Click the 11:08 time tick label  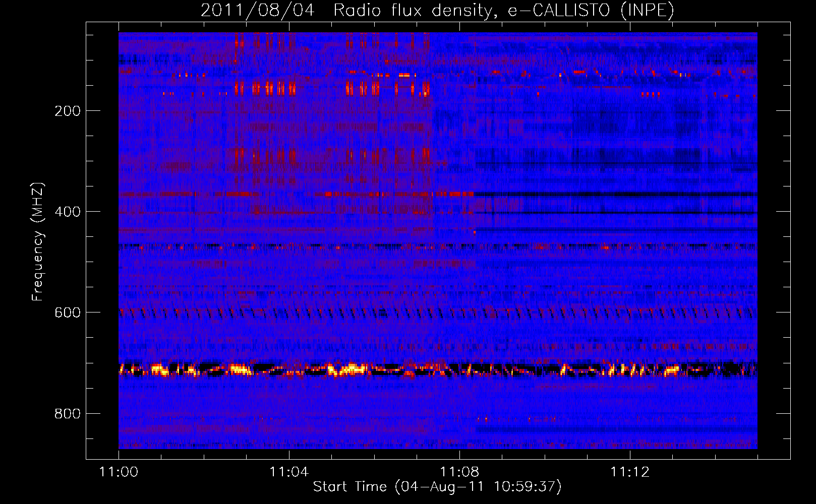coord(459,472)
